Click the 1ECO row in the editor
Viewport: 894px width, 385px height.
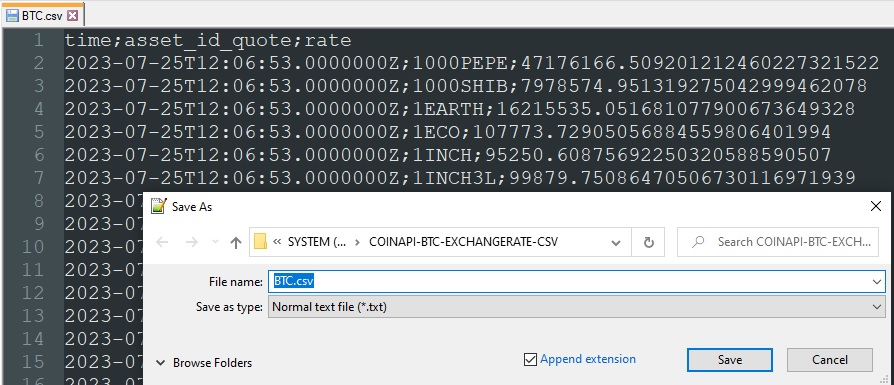[x=448, y=132]
